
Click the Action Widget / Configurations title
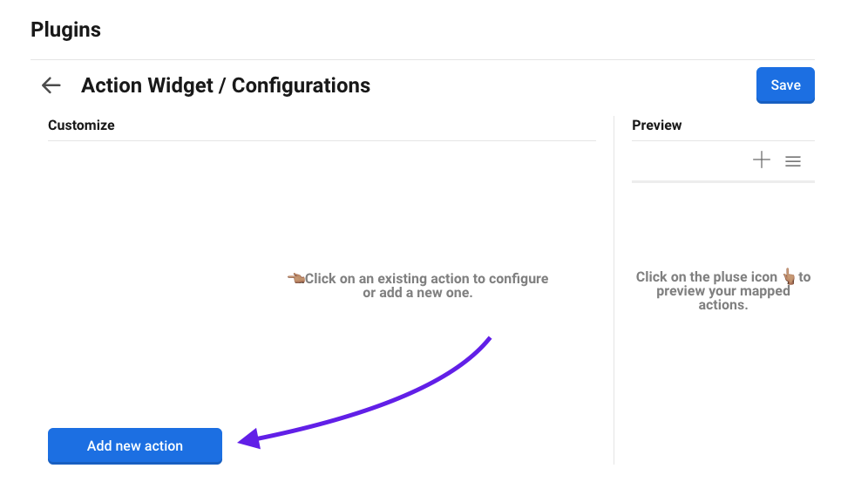[x=226, y=85]
